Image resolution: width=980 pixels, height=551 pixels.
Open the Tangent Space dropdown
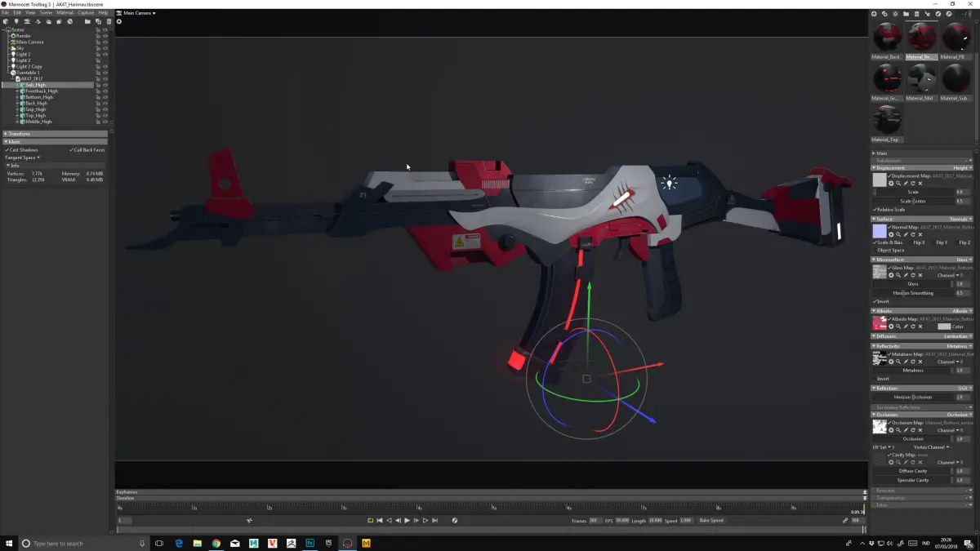click(x=22, y=158)
